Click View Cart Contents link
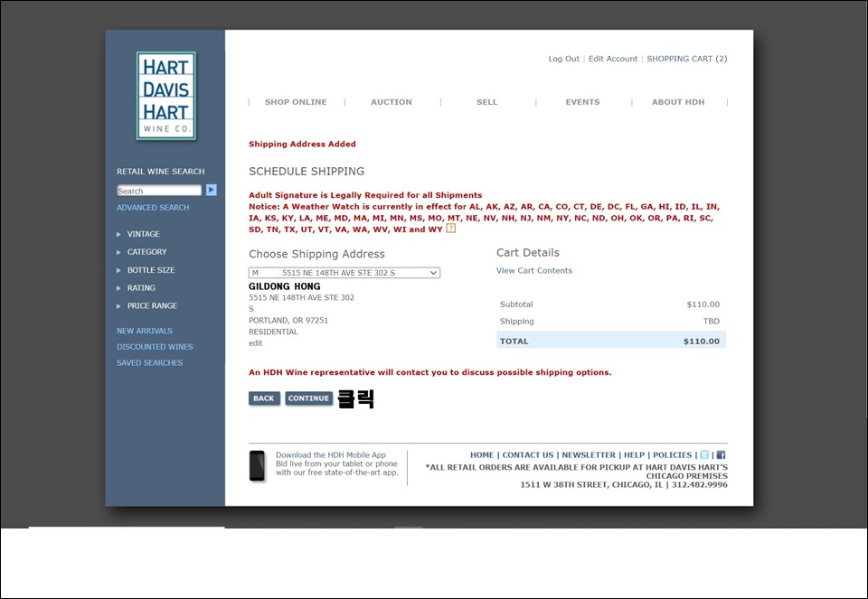Screen dimensions: 868x599 pyautogui.click(x=534, y=270)
